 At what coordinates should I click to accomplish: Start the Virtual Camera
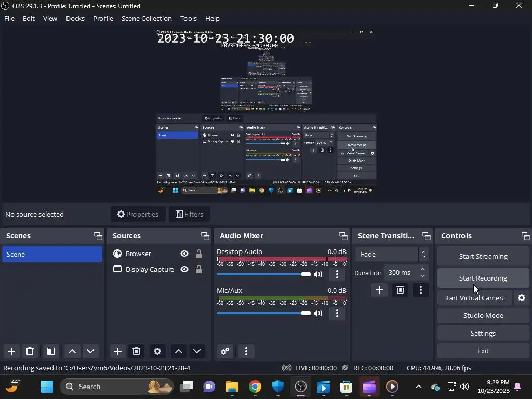pos(474,298)
